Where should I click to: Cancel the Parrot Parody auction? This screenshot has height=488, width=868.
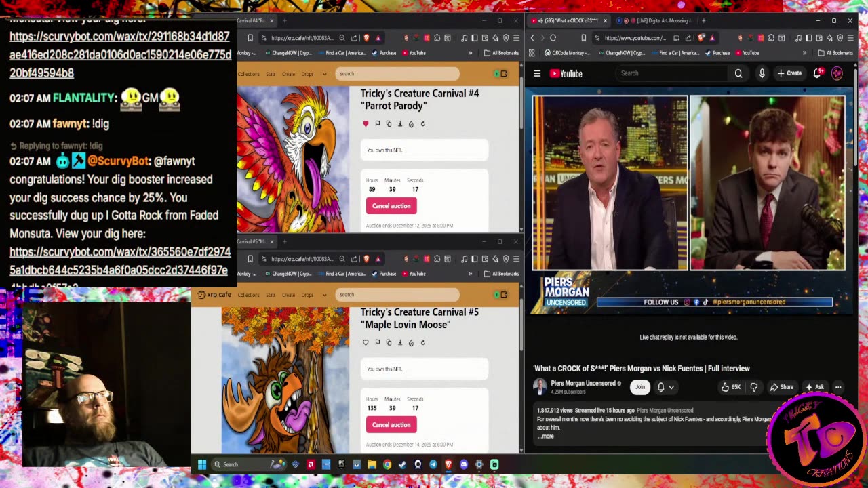tap(391, 206)
